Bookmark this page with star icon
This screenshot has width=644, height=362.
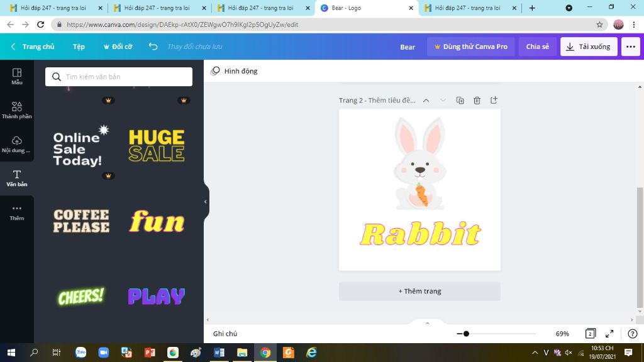[x=599, y=25]
